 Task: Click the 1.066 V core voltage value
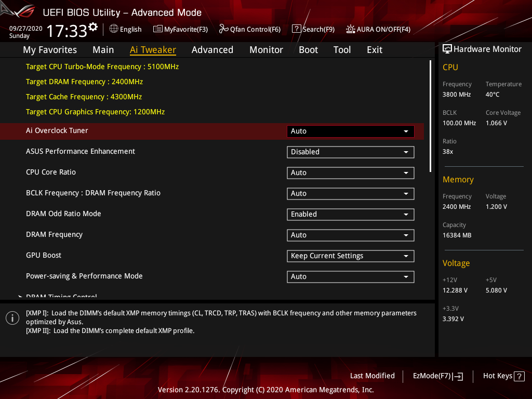coord(496,123)
